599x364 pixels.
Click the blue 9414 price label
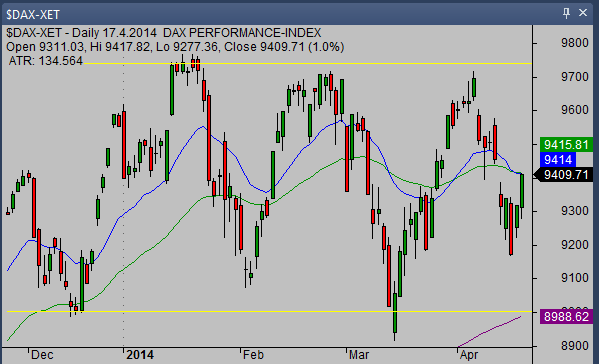[558, 159]
